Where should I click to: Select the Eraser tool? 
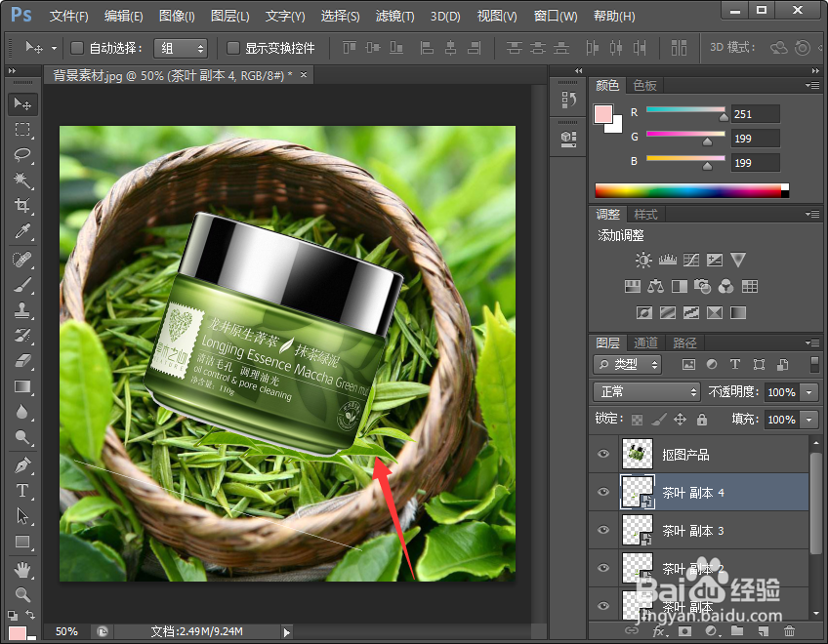pos(22,361)
